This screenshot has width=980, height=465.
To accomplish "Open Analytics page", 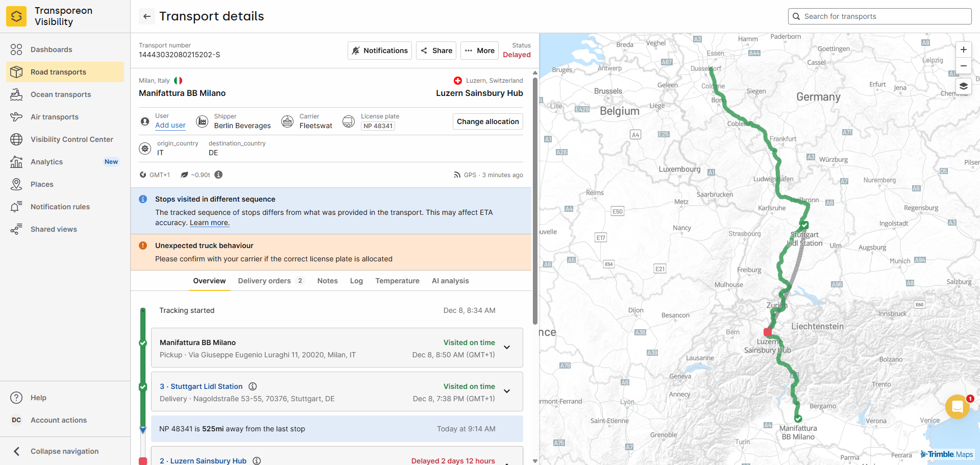I will pyautogui.click(x=65, y=162).
